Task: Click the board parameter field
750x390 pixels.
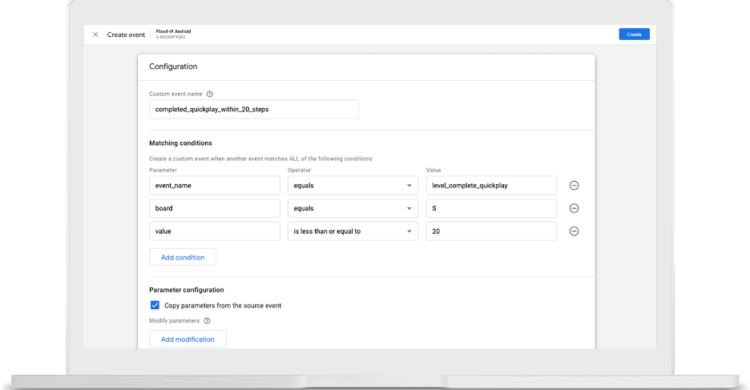Action: click(214, 208)
